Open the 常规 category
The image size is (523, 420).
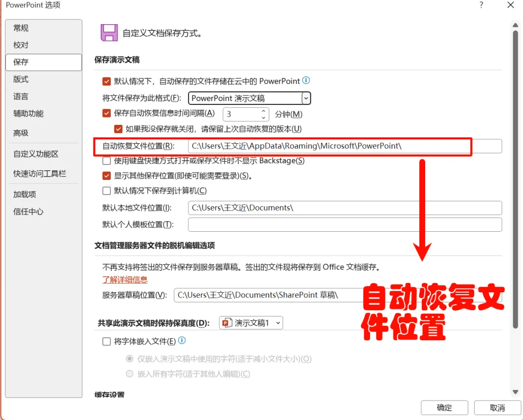pyautogui.click(x=44, y=28)
